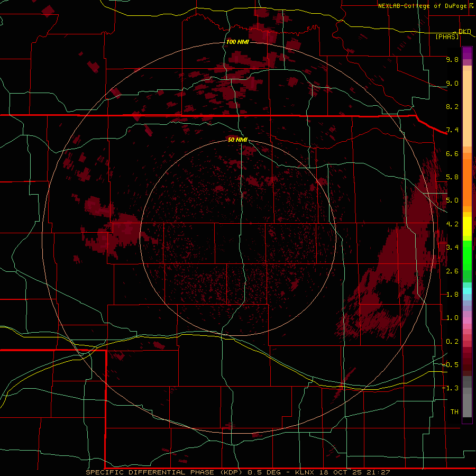Click the 0.2 value on color scale
This screenshot has width=476, height=476.
pyautogui.click(x=452, y=342)
